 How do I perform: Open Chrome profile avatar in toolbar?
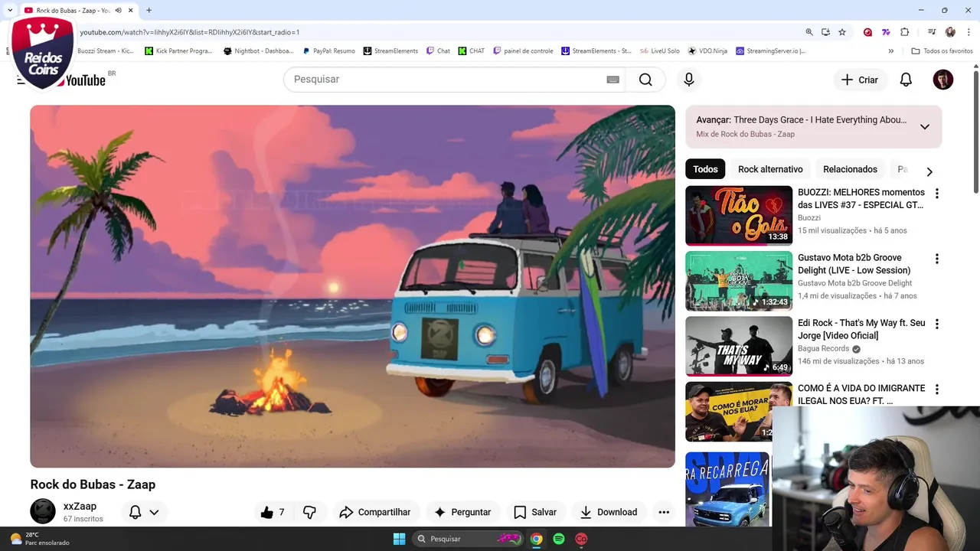[950, 32]
